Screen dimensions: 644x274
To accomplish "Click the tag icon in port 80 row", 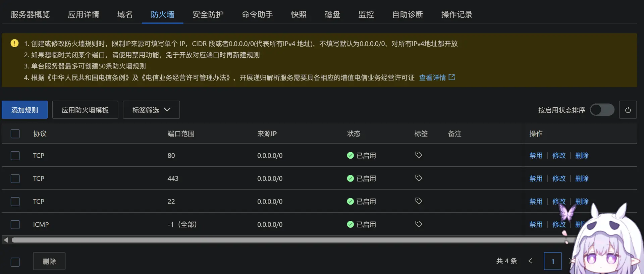I will point(419,155).
